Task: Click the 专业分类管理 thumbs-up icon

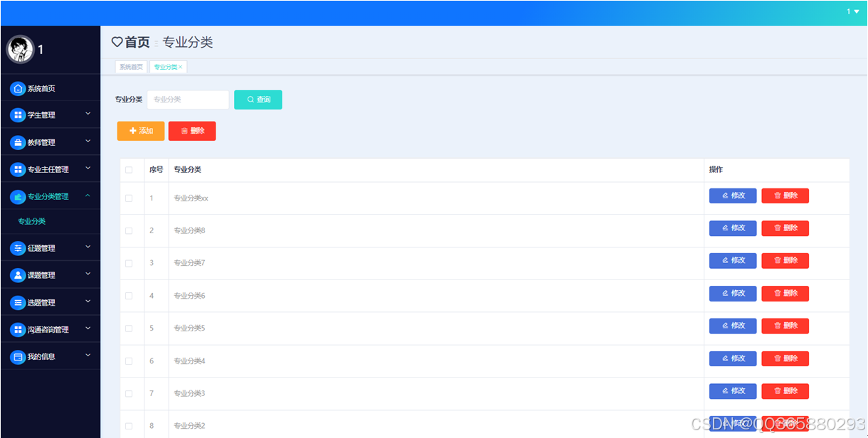Action: coord(18,196)
